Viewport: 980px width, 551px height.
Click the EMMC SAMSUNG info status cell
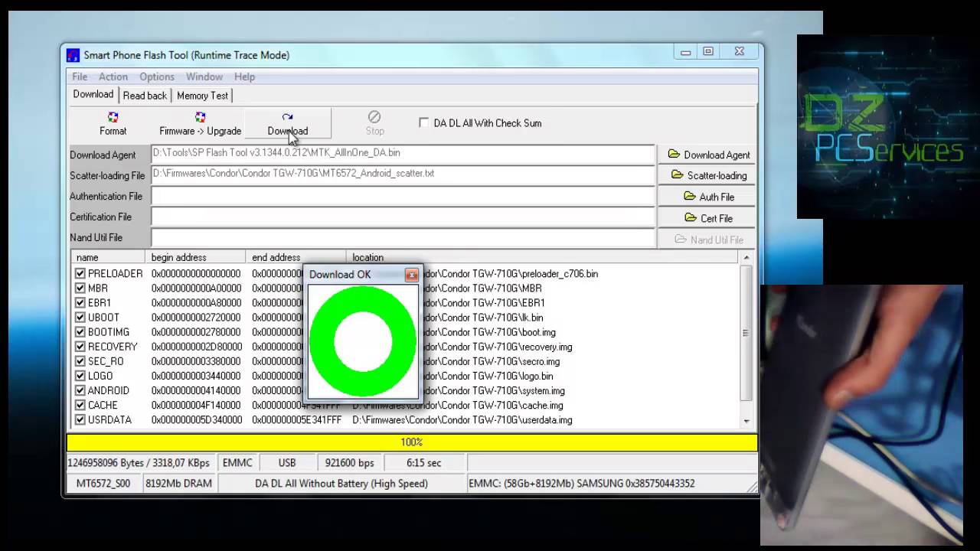[606, 484]
